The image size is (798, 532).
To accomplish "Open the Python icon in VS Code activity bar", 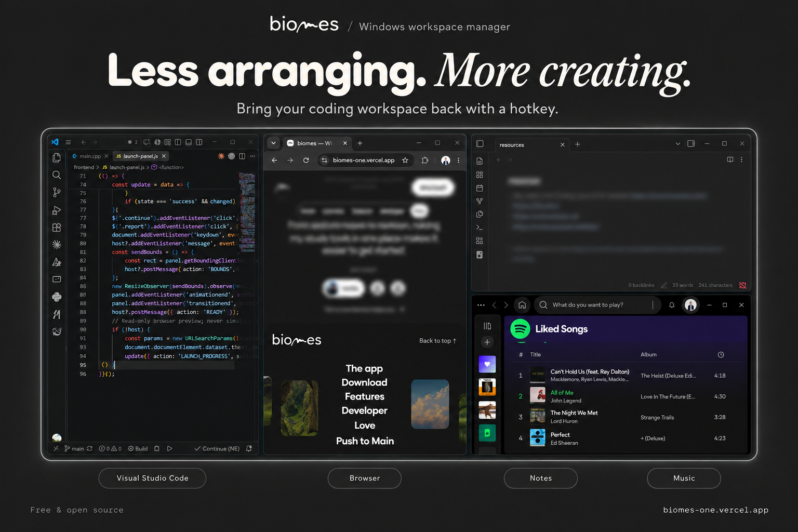I will coord(57,297).
